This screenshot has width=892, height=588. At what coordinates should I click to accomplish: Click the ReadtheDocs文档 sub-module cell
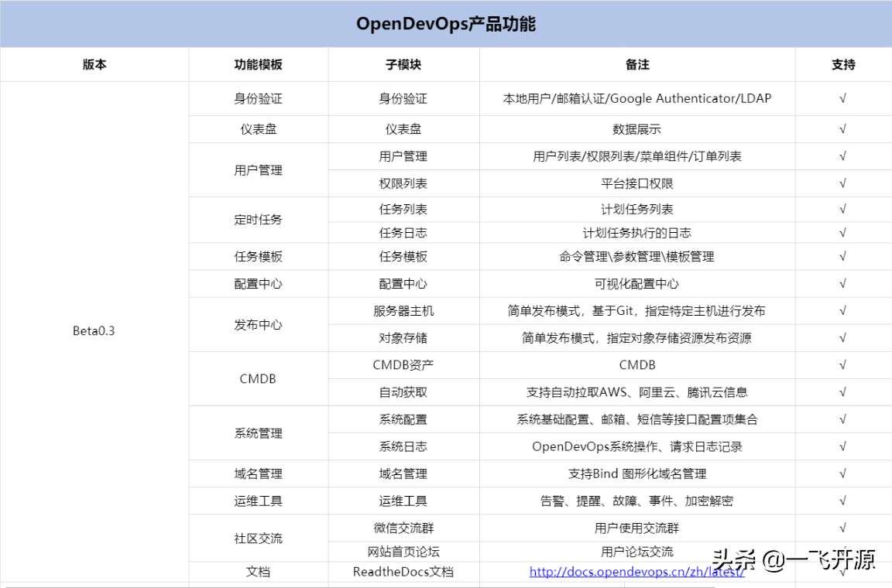point(403,572)
